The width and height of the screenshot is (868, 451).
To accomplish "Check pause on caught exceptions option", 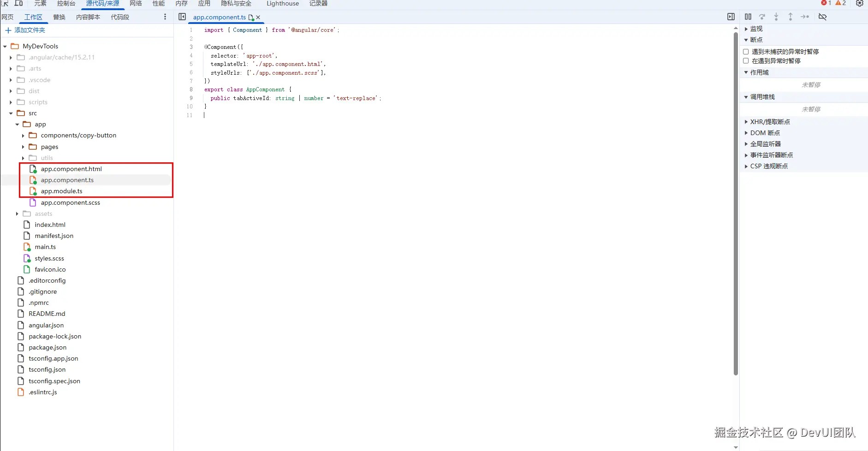I will point(746,61).
